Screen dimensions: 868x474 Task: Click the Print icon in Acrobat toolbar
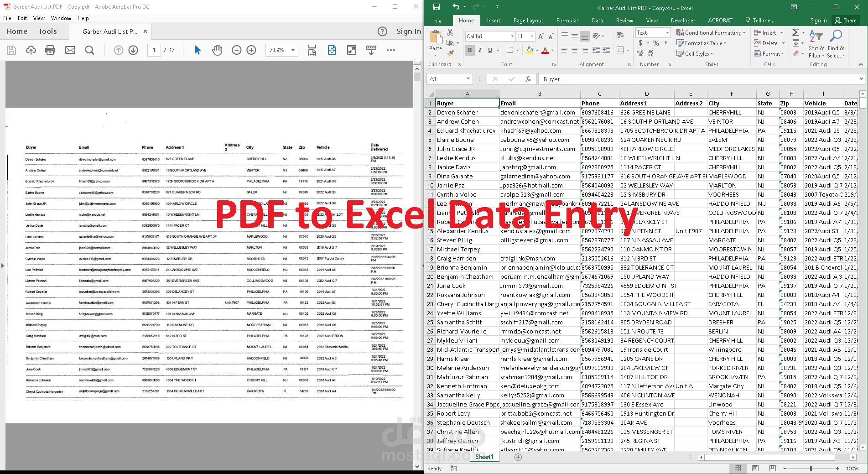point(50,50)
